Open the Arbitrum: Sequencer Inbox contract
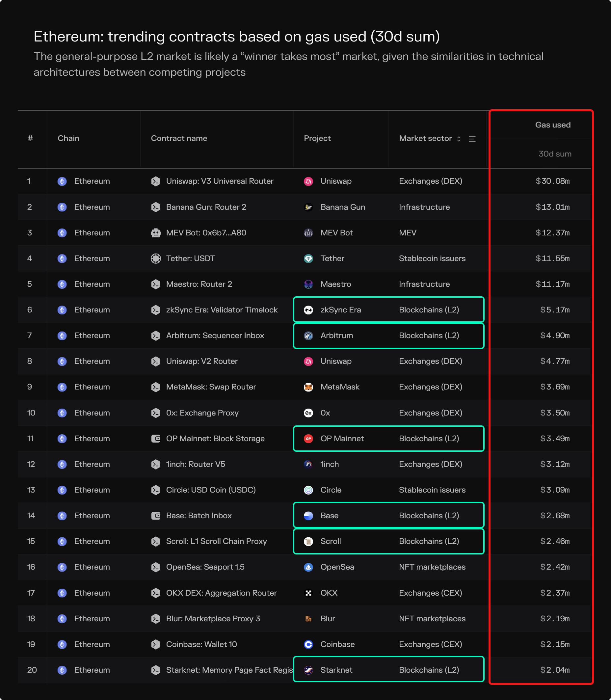This screenshot has height=700, width=611. (215, 336)
